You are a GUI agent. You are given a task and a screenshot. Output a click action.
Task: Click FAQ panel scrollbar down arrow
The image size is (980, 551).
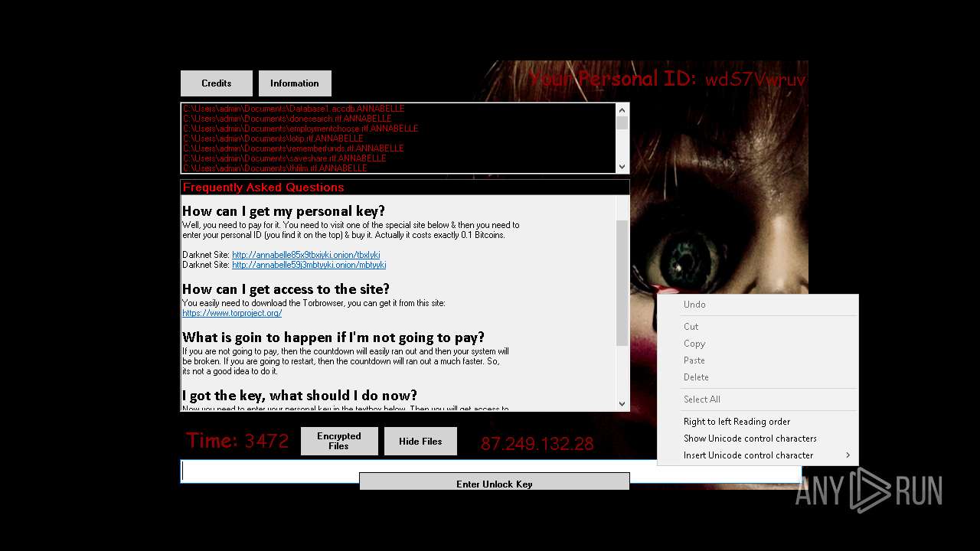coord(622,404)
